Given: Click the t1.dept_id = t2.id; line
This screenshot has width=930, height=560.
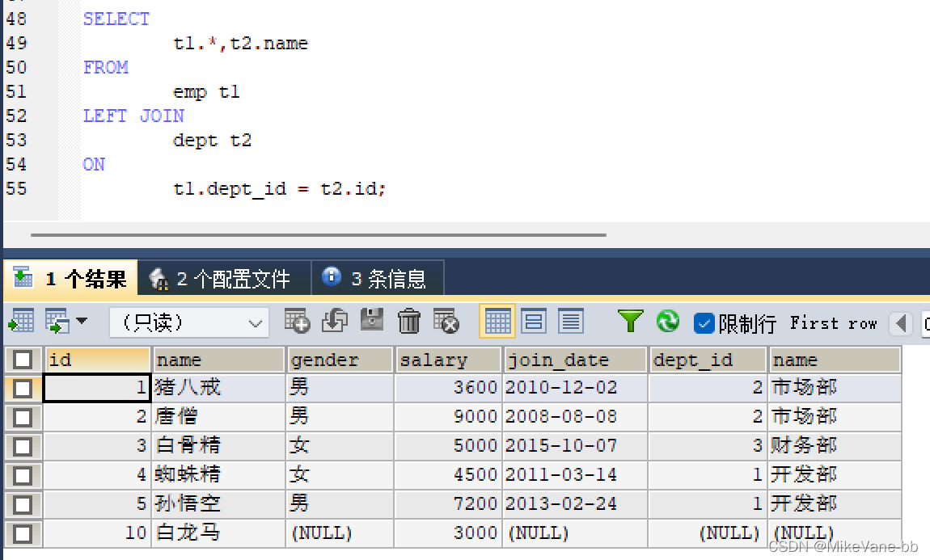Looking at the screenshot, I should [279, 189].
